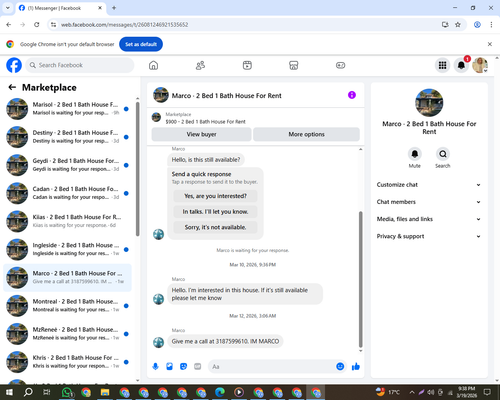Attach a file with the photo icon
The image size is (500, 400).
(x=169, y=367)
